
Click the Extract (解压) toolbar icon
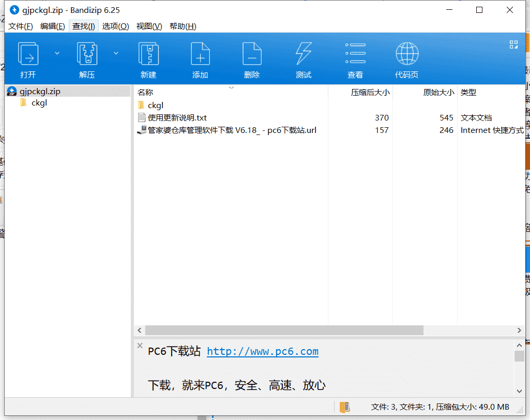[x=87, y=53]
